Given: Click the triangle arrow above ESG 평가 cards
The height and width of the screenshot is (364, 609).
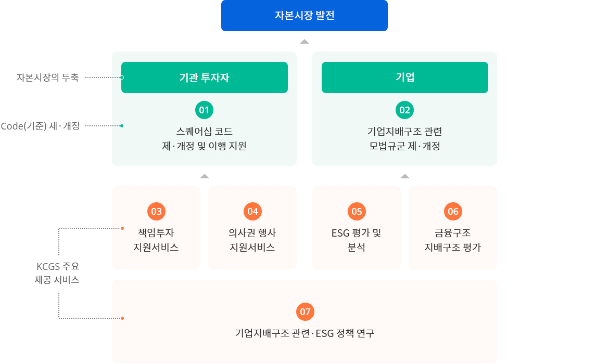Looking at the screenshot, I should [404, 176].
